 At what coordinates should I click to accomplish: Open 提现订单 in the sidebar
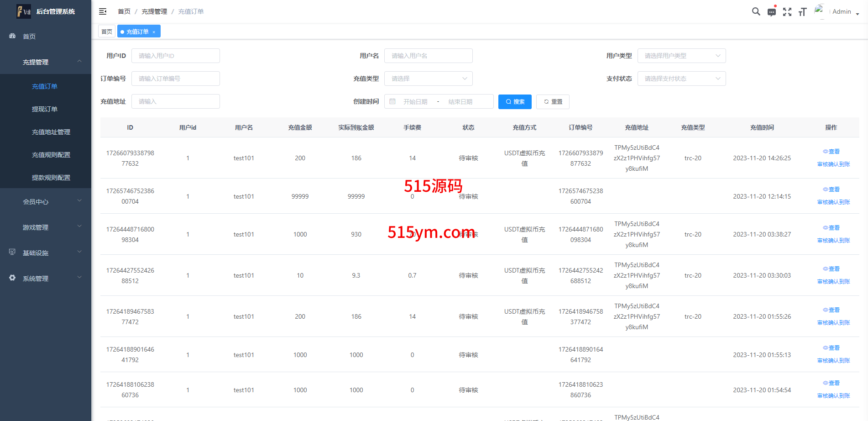click(45, 109)
